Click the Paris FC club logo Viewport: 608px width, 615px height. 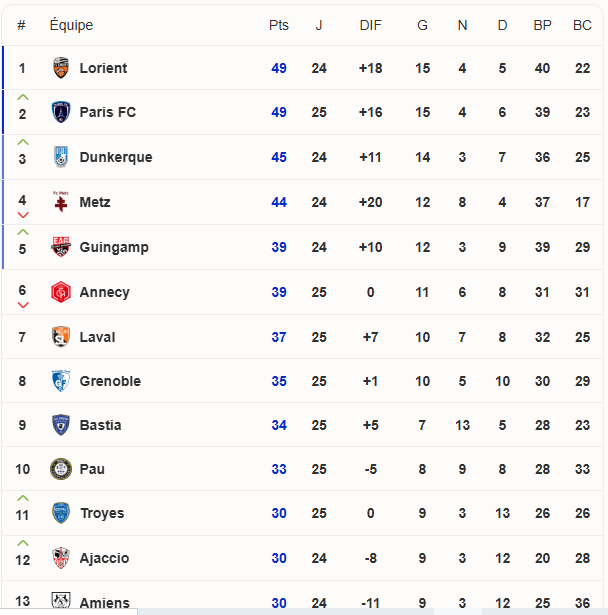point(61,112)
